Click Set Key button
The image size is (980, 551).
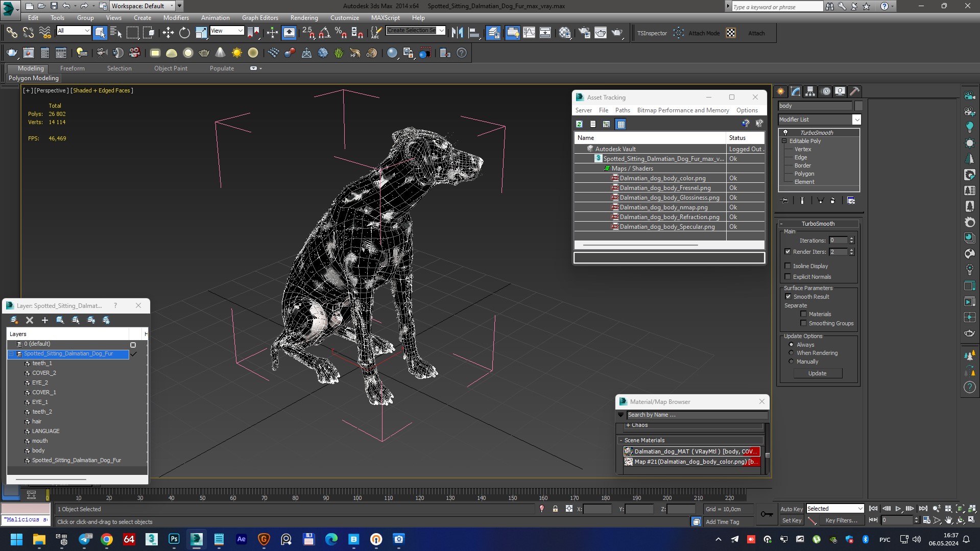tap(791, 520)
